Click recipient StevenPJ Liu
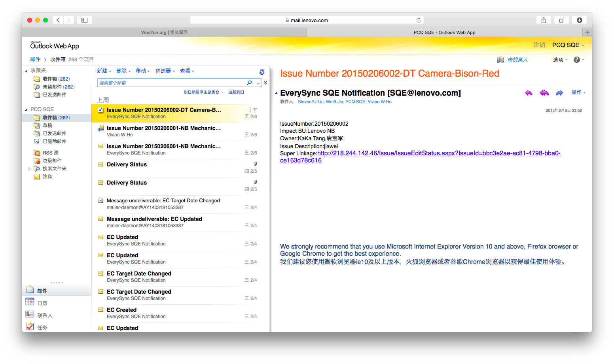This screenshot has height=364, width=614. tap(311, 102)
